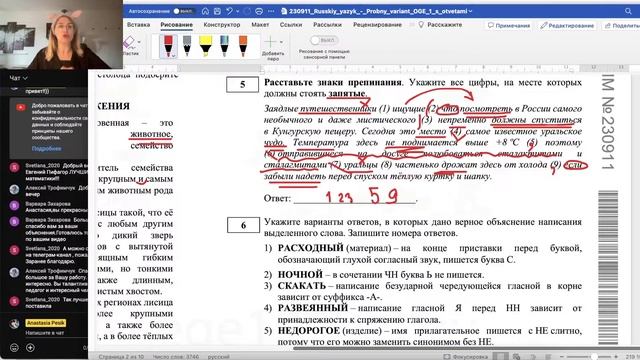
Task: Select the orange pen
Action: [x=243, y=45]
